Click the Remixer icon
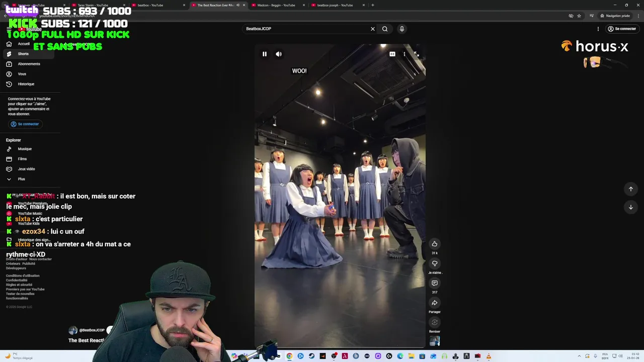Screen dimensions: 644x362 coord(435,322)
